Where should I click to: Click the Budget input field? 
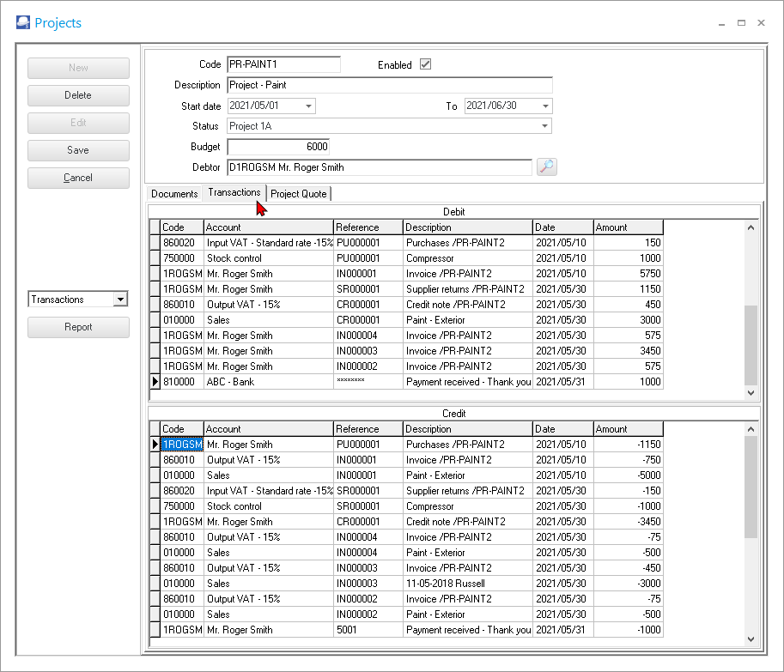[x=278, y=147]
